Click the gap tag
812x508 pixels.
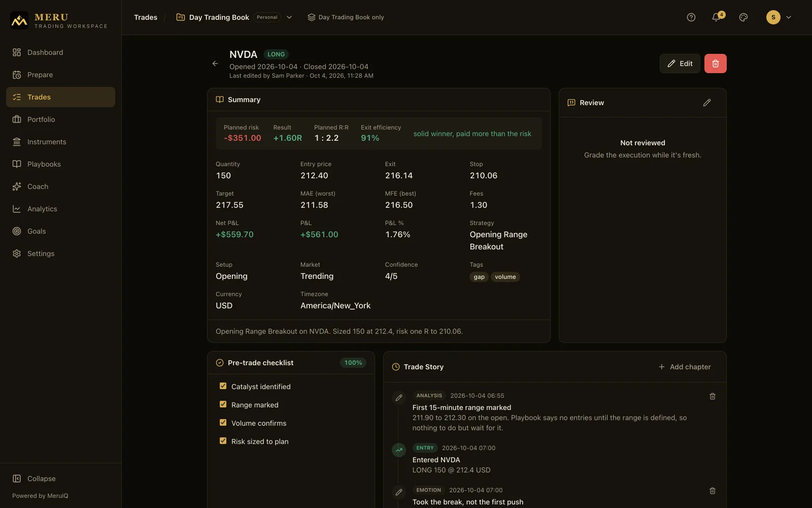[479, 277]
